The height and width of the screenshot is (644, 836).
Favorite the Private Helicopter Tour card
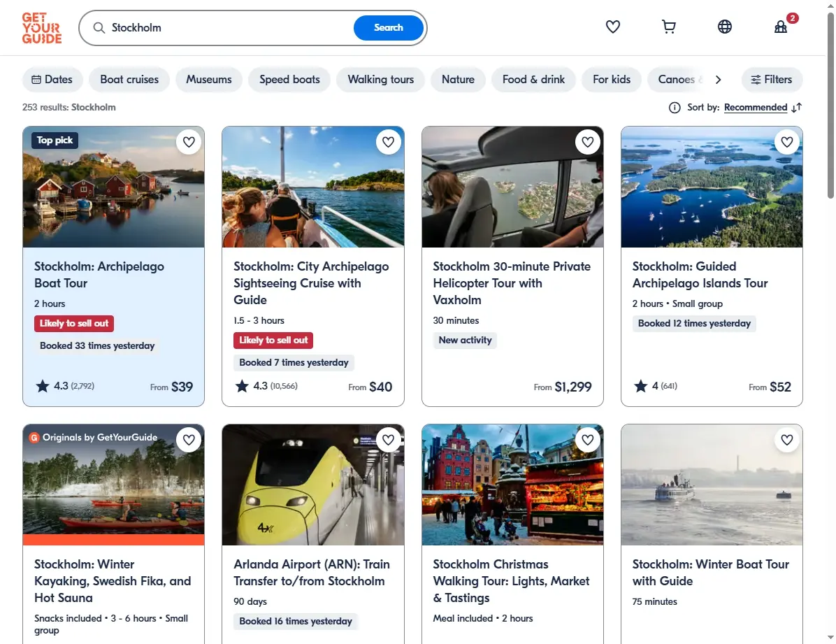click(588, 142)
